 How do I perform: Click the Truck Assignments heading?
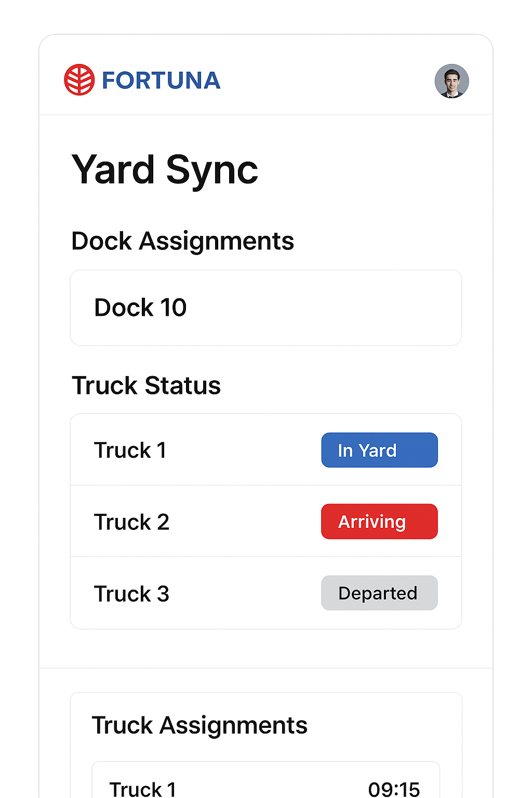point(199,725)
